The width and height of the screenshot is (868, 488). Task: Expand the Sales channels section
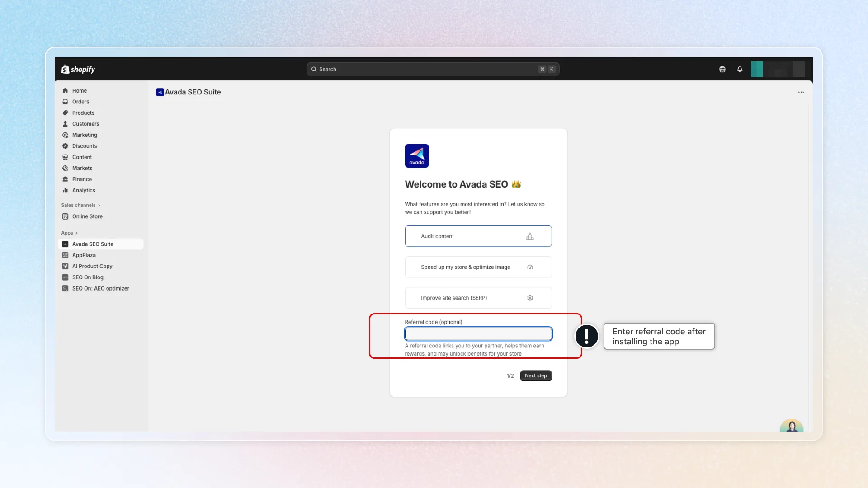pos(80,205)
